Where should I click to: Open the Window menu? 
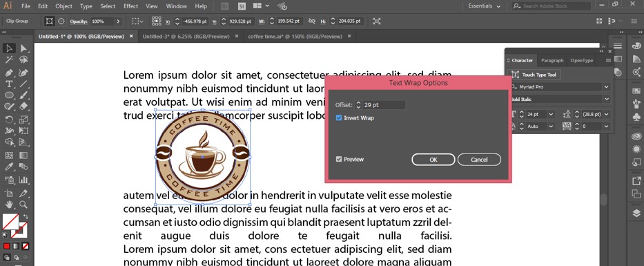(x=177, y=6)
